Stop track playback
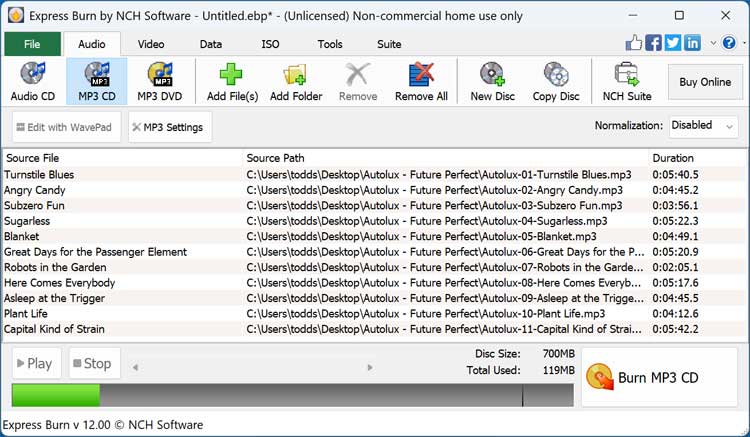The height and width of the screenshot is (437, 750). point(94,363)
